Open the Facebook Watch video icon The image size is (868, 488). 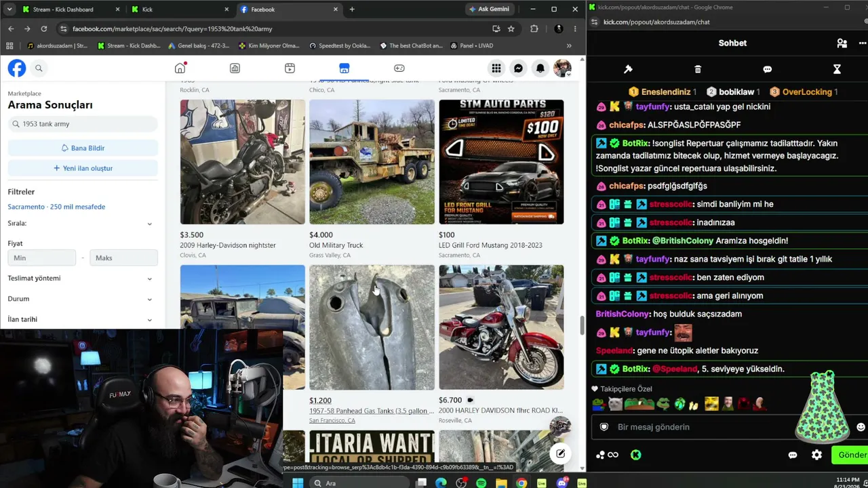pyautogui.click(x=290, y=68)
